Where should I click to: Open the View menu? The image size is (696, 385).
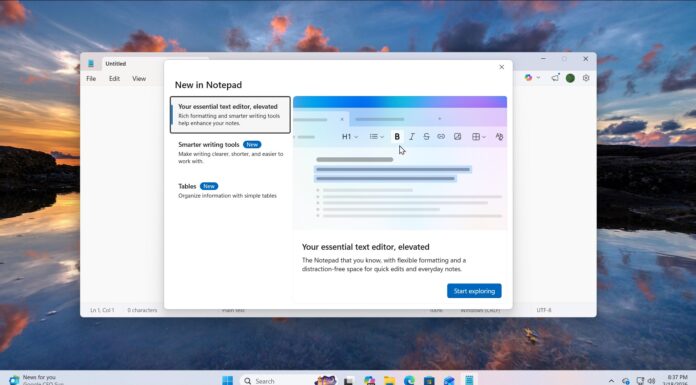(x=139, y=79)
